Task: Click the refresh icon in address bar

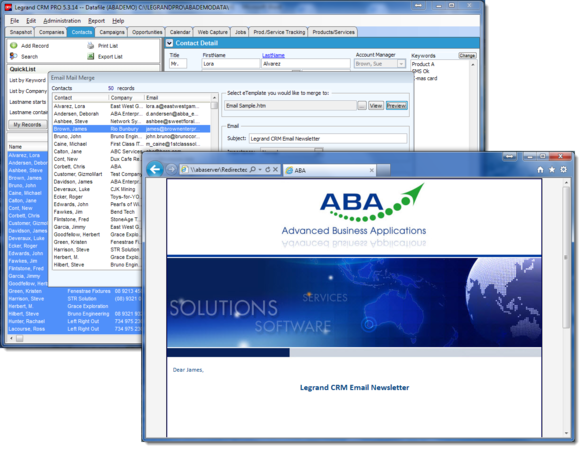Action: [267, 170]
